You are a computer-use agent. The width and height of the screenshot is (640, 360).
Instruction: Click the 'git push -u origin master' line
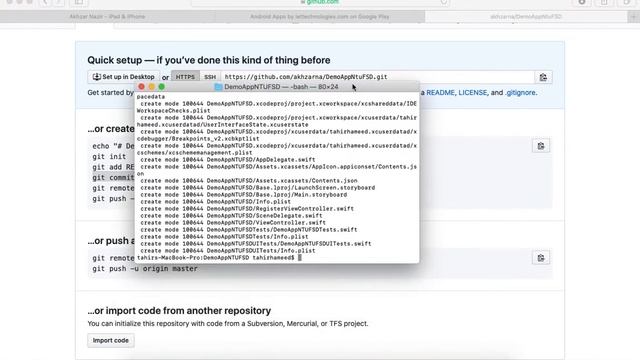point(145,269)
